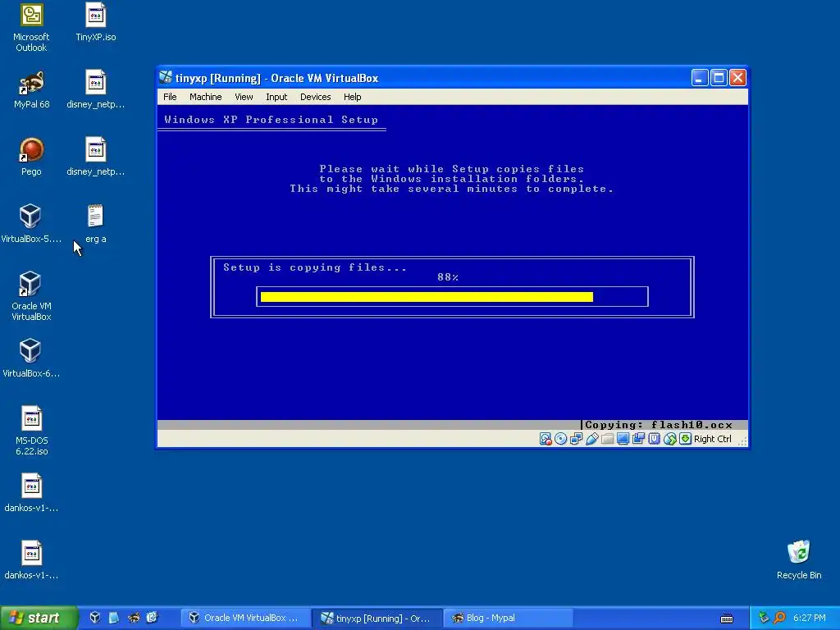Select the MyPal 68 desktop shortcut

point(32,90)
